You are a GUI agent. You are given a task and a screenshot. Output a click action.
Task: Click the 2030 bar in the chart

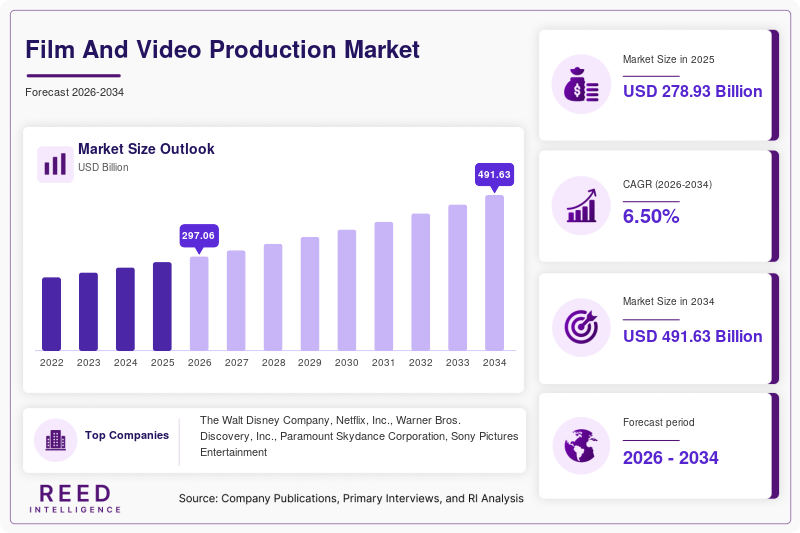pos(347,290)
